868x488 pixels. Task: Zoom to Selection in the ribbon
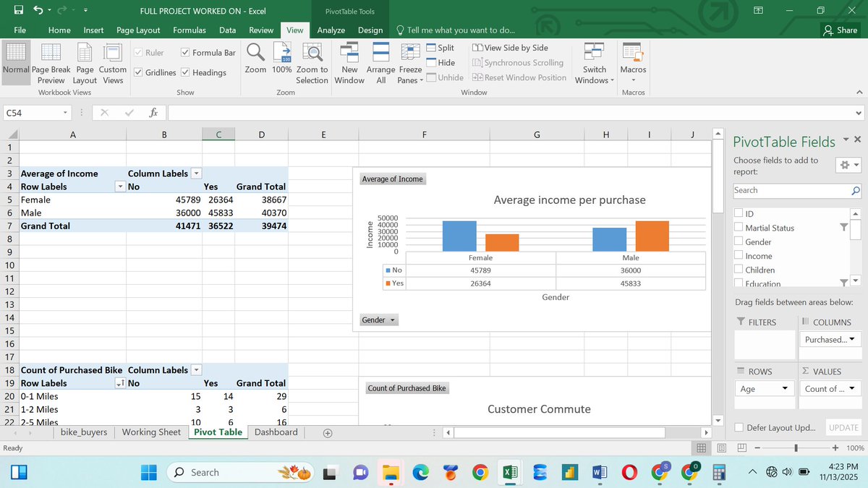(312, 62)
